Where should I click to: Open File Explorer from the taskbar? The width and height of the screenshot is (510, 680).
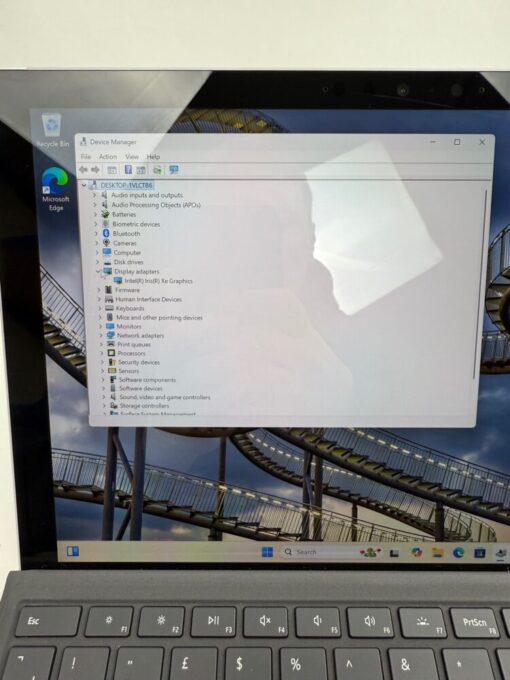(438, 552)
